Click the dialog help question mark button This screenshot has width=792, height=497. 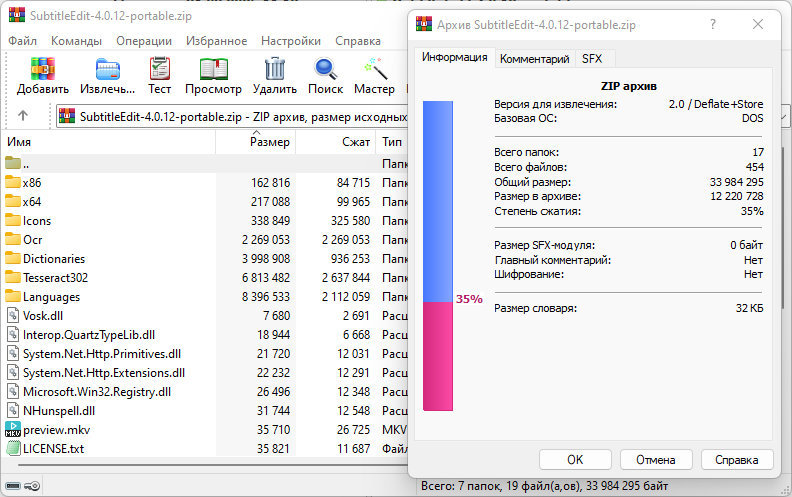(713, 24)
